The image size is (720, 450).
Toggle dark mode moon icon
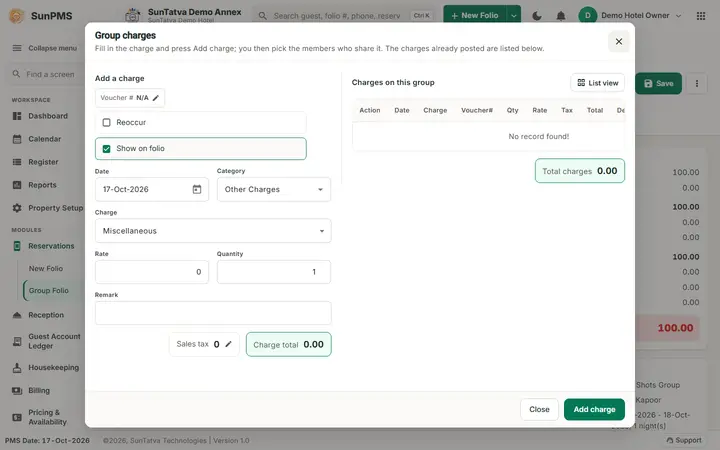click(537, 16)
